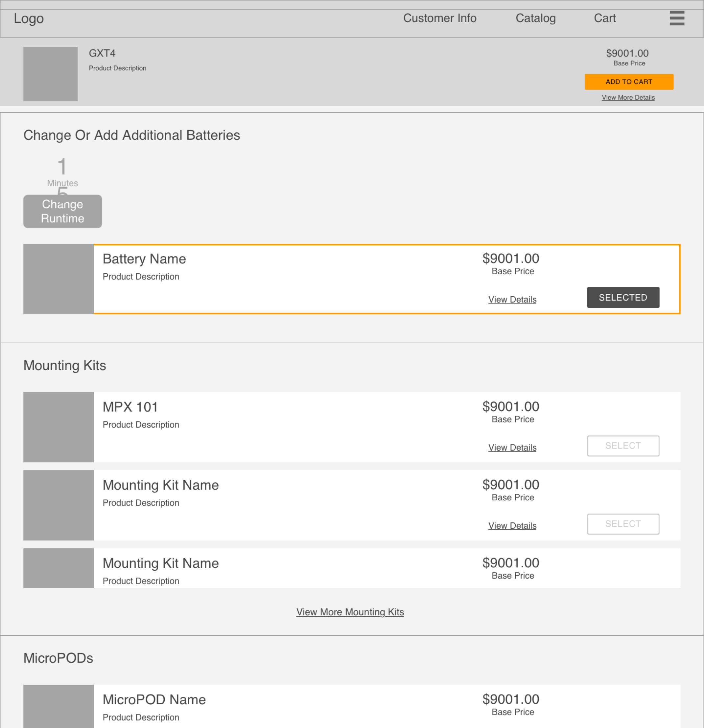Select the MPX 101 mounting kit
The height and width of the screenshot is (728, 704).
622,446
